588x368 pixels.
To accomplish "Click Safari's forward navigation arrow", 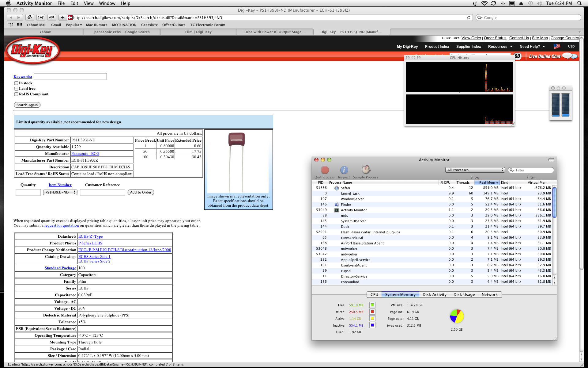I will pyautogui.click(x=19, y=17).
